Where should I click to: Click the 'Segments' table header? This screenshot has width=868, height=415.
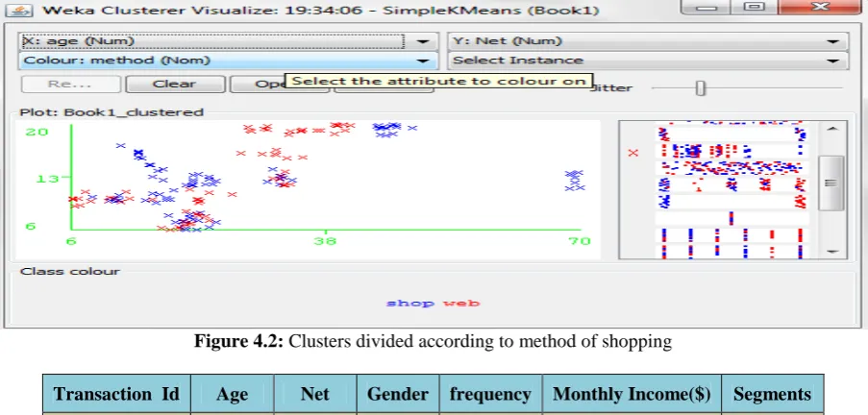(772, 394)
